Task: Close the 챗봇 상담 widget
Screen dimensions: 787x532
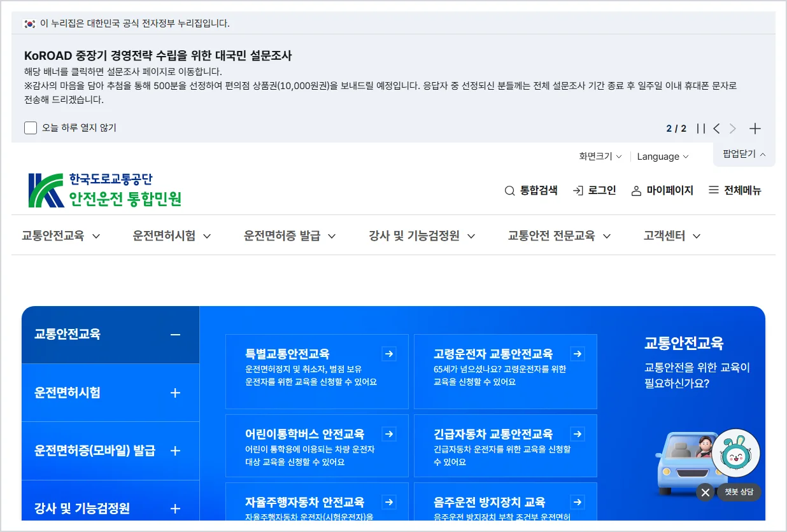Action: pyautogui.click(x=705, y=493)
